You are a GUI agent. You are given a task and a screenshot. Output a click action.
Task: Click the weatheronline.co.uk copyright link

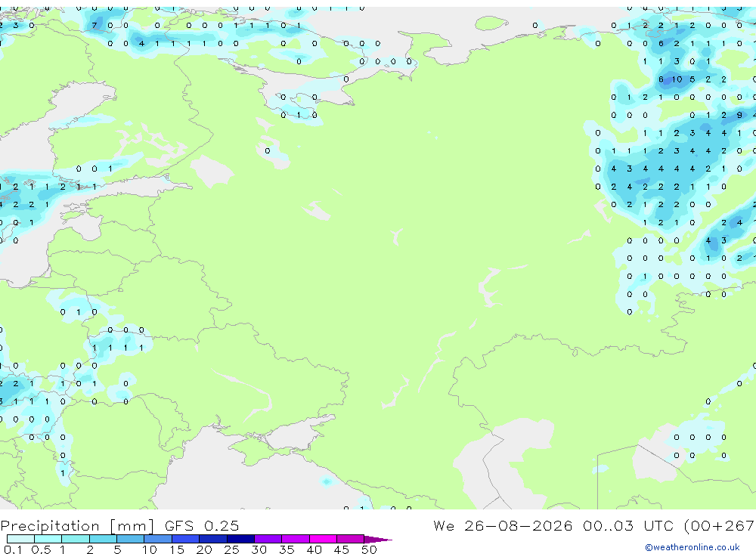coord(692,547)
